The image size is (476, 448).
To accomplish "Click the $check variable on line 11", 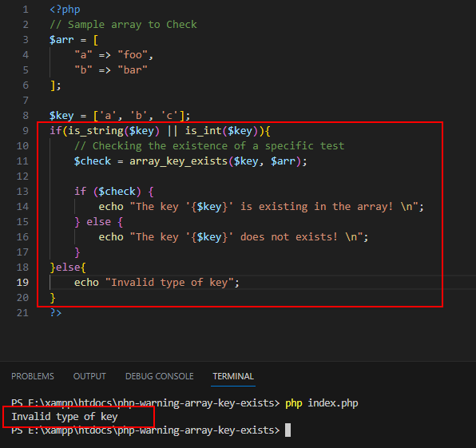I will pyautogui.click(x=93, y=161).
